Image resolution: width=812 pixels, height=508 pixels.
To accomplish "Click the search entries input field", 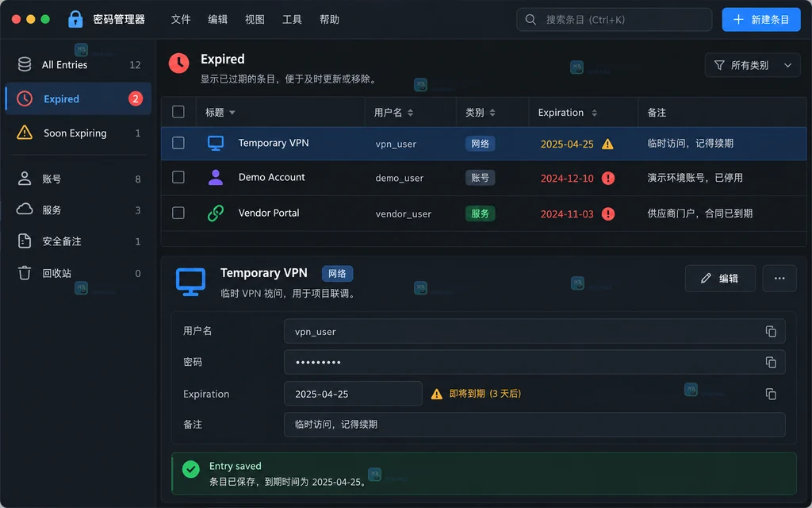I will pyautogui.click(x=615, y=20).
